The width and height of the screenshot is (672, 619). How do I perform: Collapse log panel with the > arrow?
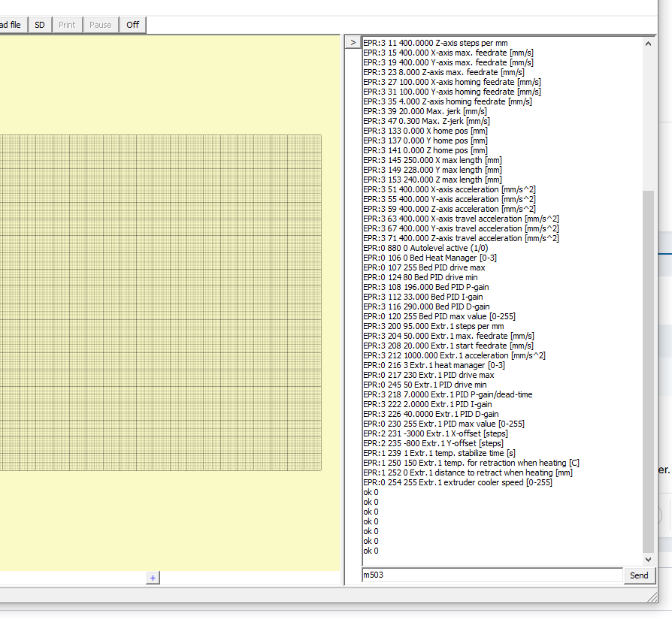tap(353, 42)
